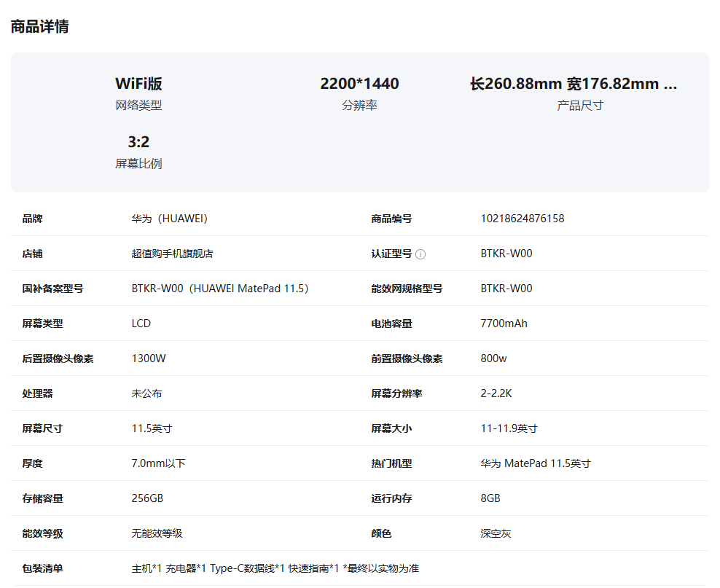Screen dimensions: 720x588
Task: Click the WiFi版 network type value
Action: [x=138, y=84]
